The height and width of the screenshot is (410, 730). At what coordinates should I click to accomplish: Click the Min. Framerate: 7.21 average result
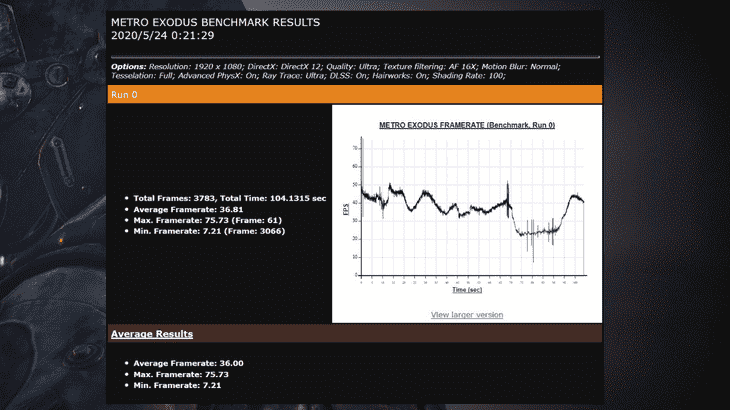point(177,385)
